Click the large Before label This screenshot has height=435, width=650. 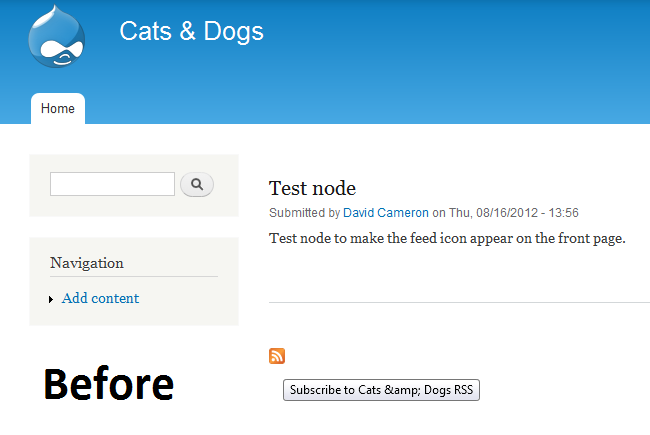109,384
